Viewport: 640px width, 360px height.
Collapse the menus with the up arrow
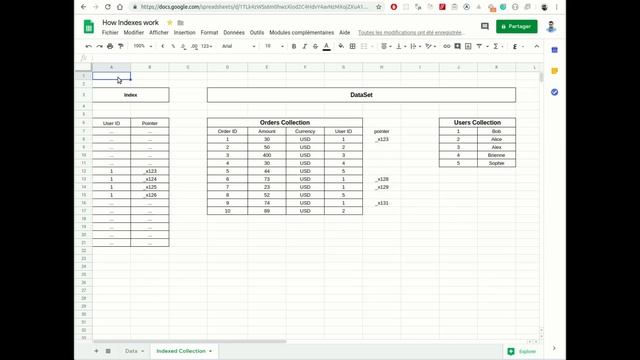click(537, 47)
